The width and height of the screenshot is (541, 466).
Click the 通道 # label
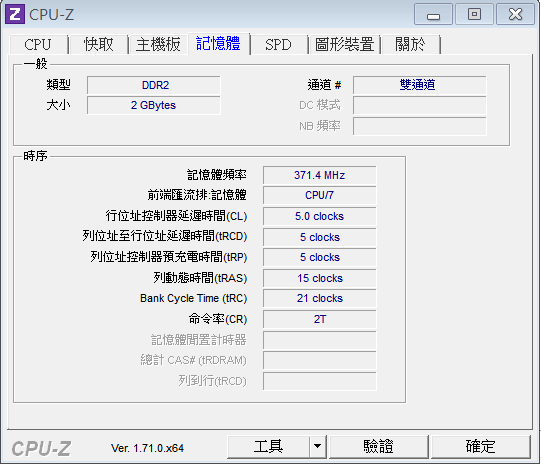coord(324,85)
